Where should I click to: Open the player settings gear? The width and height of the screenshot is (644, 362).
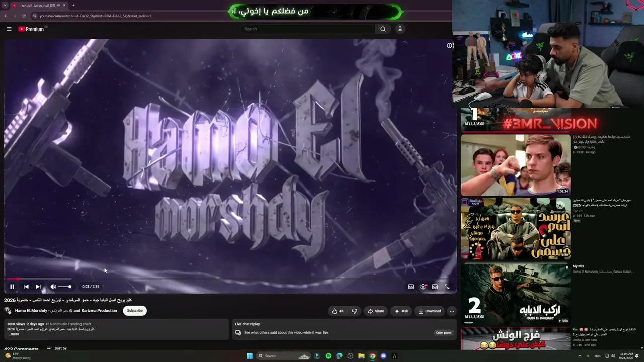423,287
